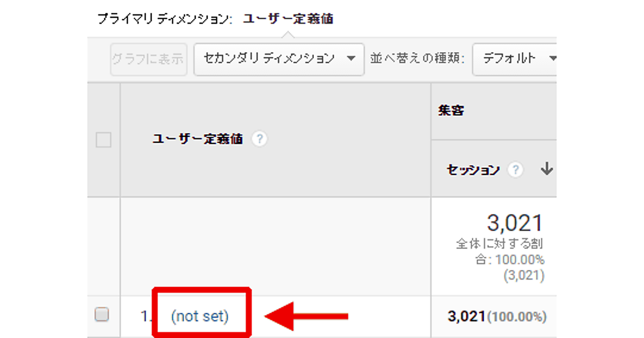Click the descending sort arrow by セッション
The height and width of the screenshot is (338, 644).
click(546, 170)
